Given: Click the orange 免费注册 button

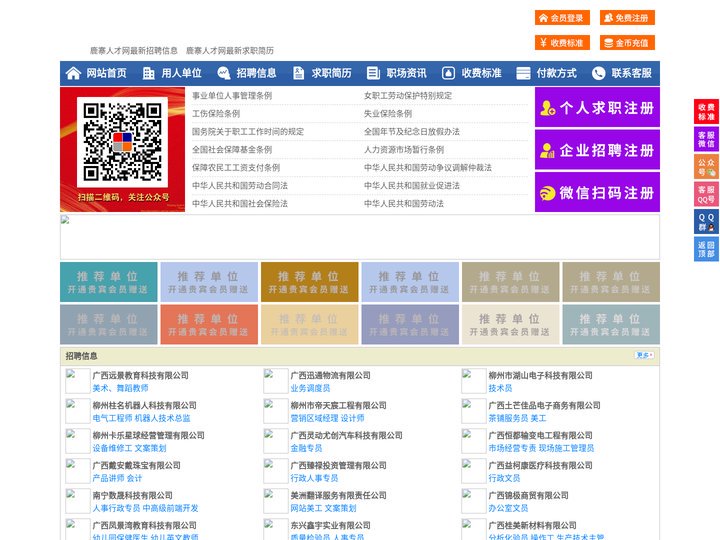Looking at the screenshot, I should pyautogui.click(x=627, y=18).
